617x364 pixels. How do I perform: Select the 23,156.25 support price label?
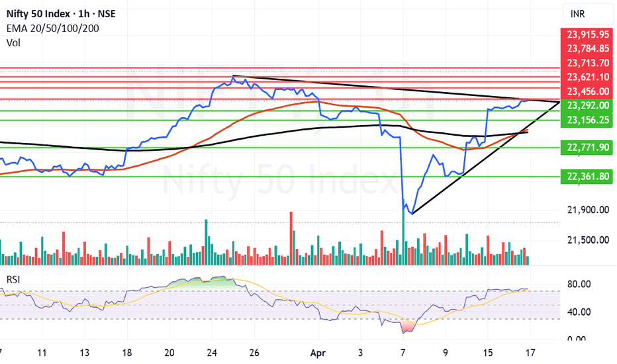click(587, 120)
